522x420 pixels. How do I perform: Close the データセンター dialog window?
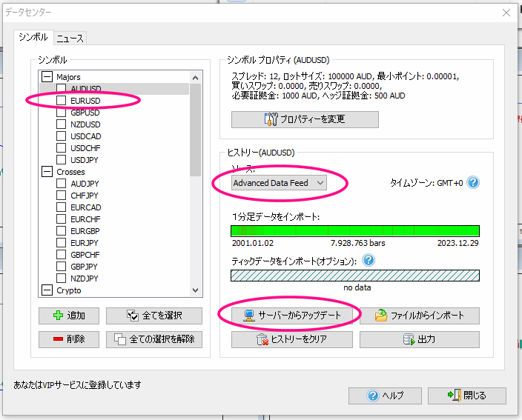pos(506,13)
